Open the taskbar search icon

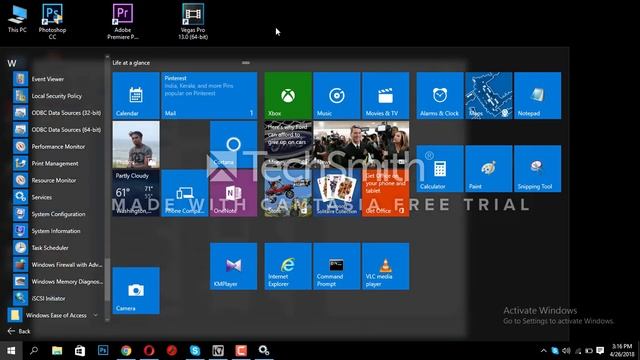tap(34, 351)
